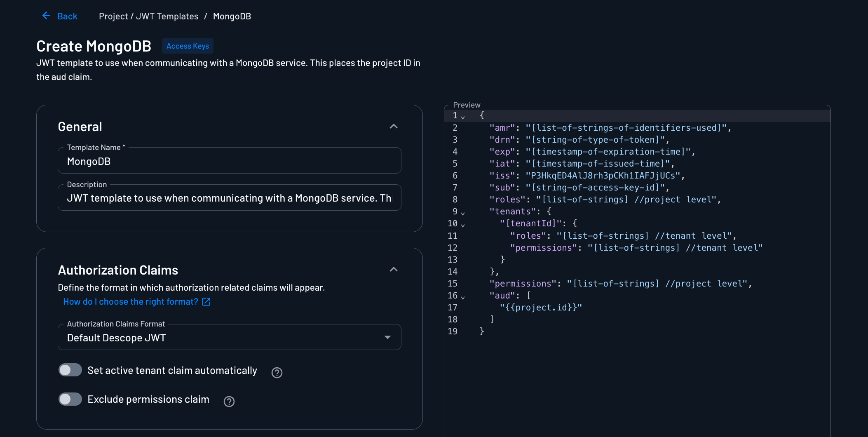
Task: Toggle Exclude permissions claim switch
Action: click(x=70, y=399)
